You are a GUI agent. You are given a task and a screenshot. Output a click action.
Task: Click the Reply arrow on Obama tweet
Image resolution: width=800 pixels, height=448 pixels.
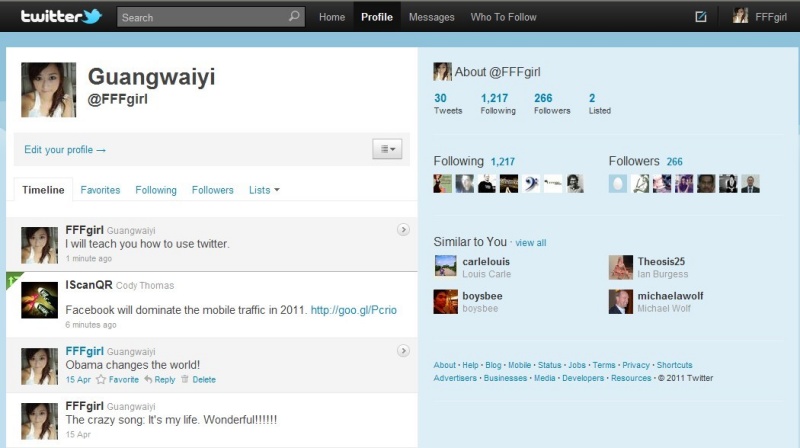point(149,380)
